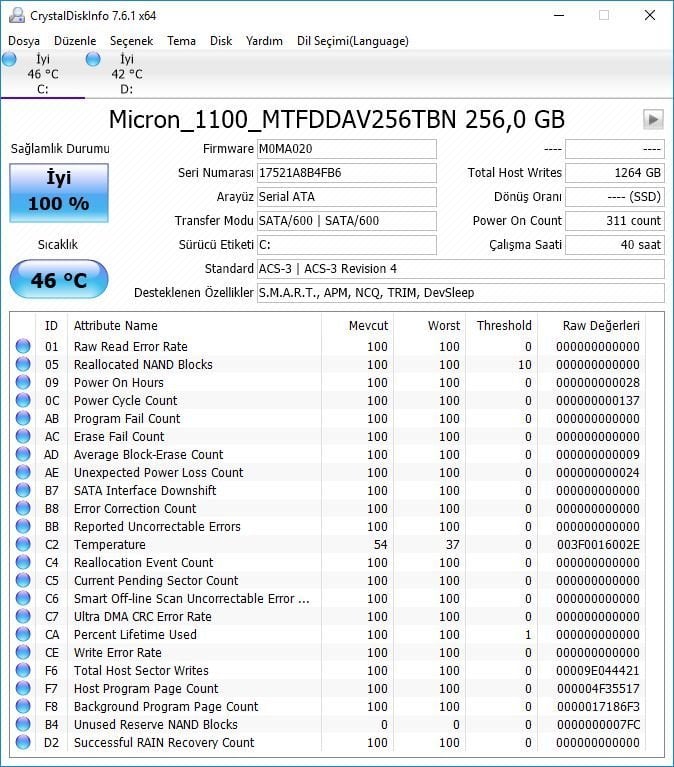Click the Sağlamlık Durumu label
This screenshot has width=674, height=767.
point(60,149)
